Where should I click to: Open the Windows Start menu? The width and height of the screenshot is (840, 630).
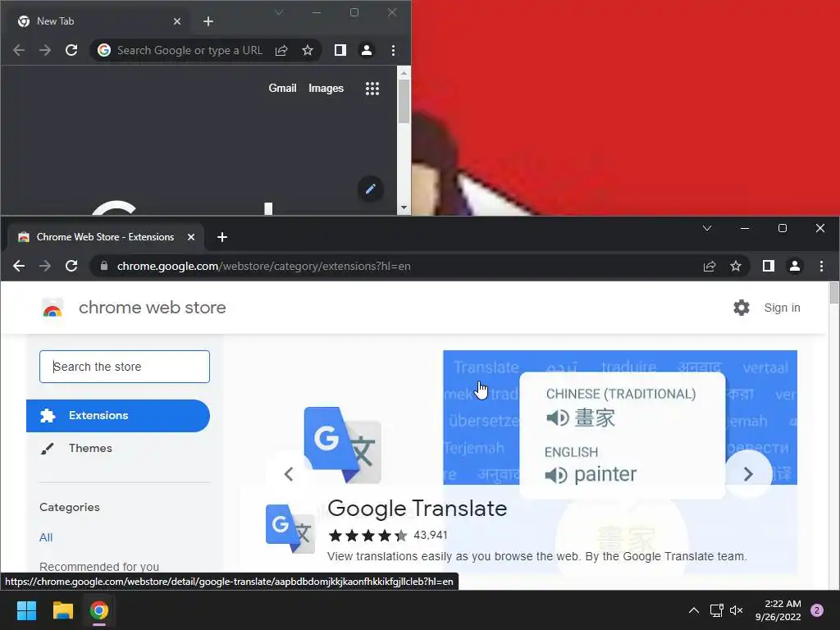pos(26,610)
